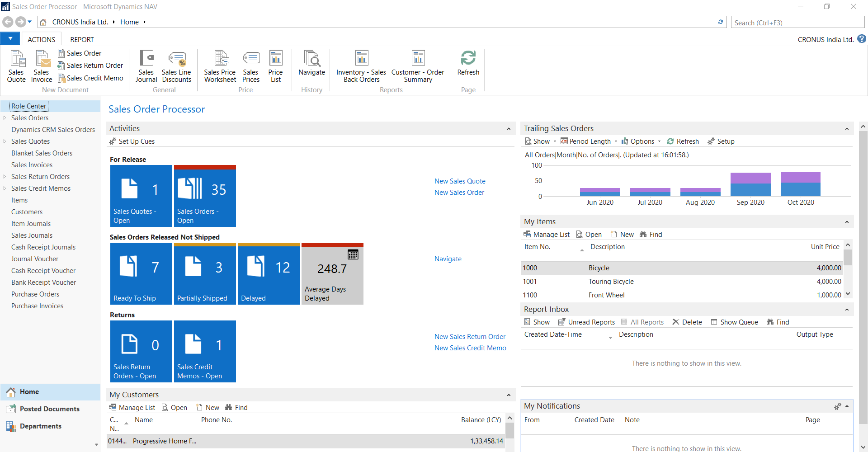Expand the Sales Quotes tree node
Viewport: 868px width, 452px height.
click(x=5, y=141)
